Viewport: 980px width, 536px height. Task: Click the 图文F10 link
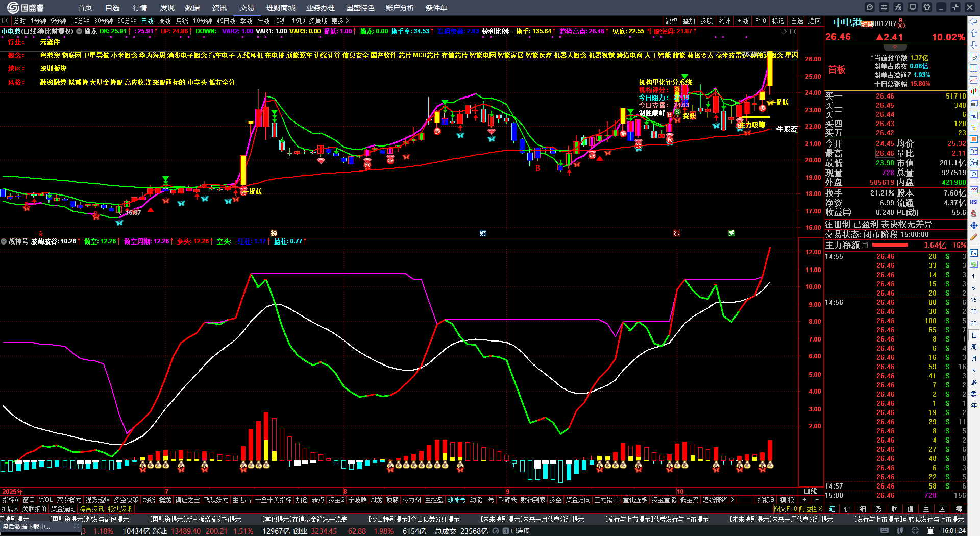(x=786, y=509)
